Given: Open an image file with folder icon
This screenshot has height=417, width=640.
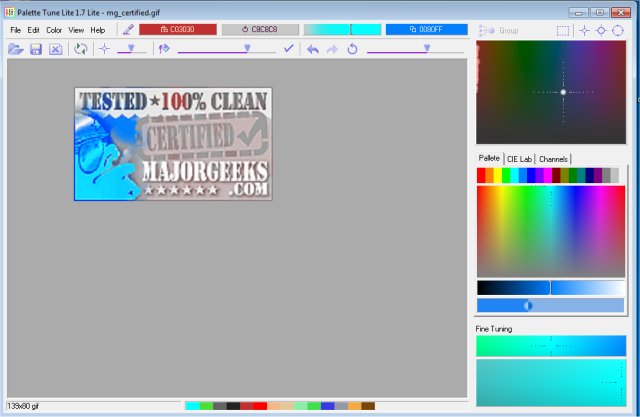Looking at the screenshot, I should pos(16,49).
